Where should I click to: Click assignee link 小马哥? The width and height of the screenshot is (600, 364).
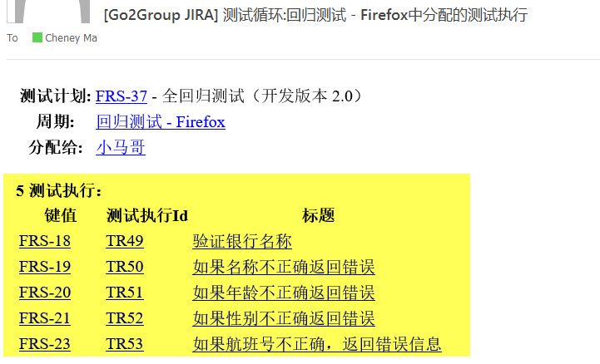click(x=121, y=148)
